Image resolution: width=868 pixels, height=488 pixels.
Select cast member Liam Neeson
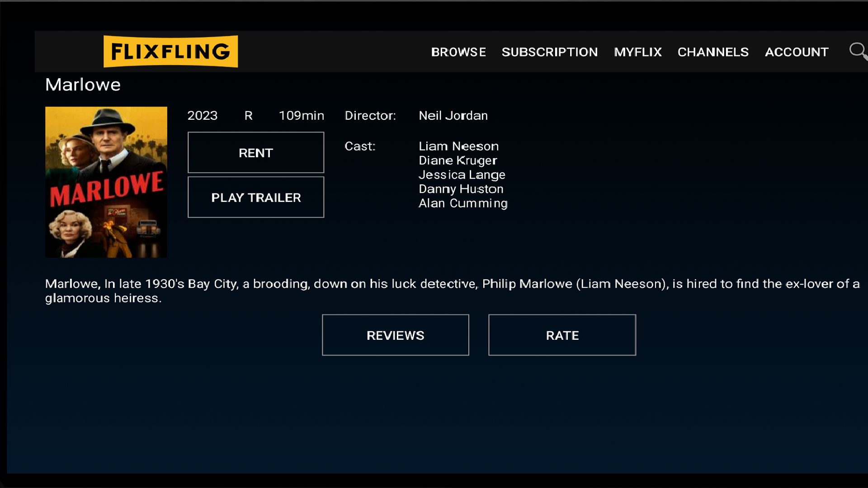(x=458, y=145)
